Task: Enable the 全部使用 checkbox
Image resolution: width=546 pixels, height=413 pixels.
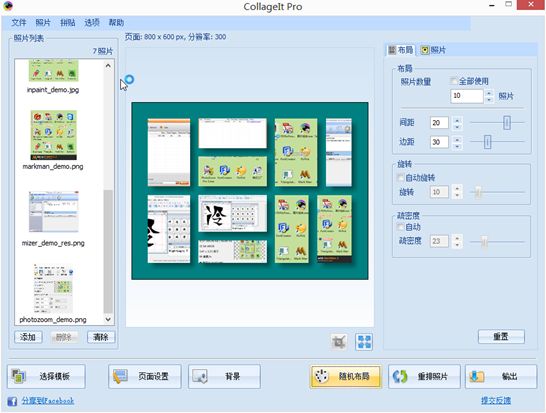Action: [x=453, y=81]
